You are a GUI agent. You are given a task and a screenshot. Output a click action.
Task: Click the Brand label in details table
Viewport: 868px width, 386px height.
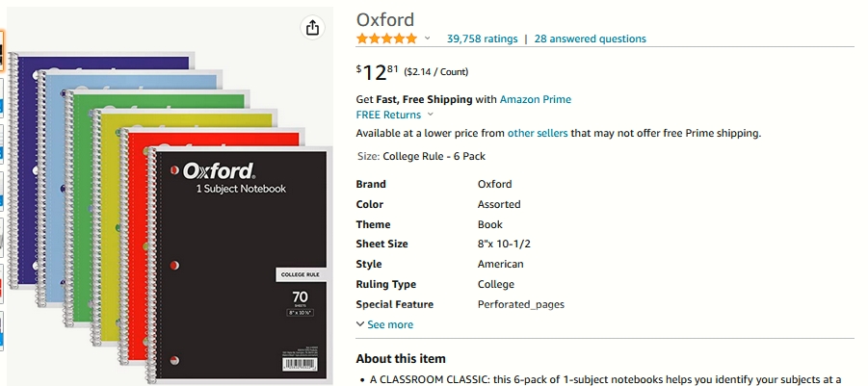[x=371, y=184]
